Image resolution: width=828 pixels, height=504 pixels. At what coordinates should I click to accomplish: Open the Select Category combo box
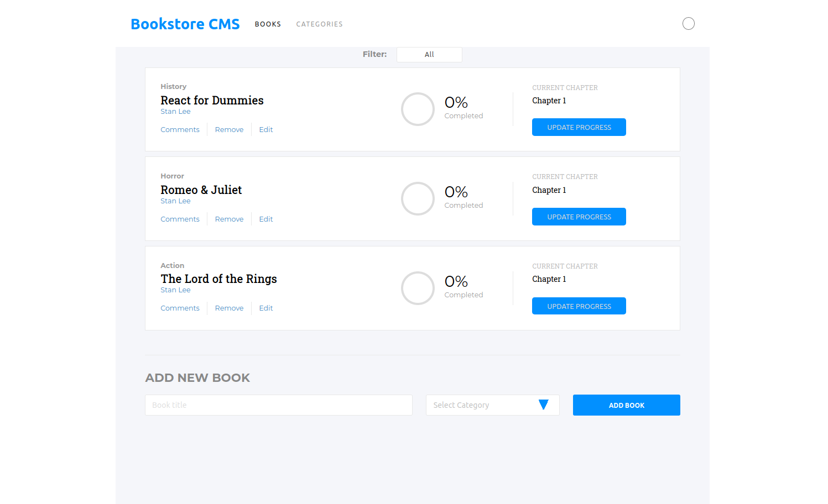(x=492, y=405)
